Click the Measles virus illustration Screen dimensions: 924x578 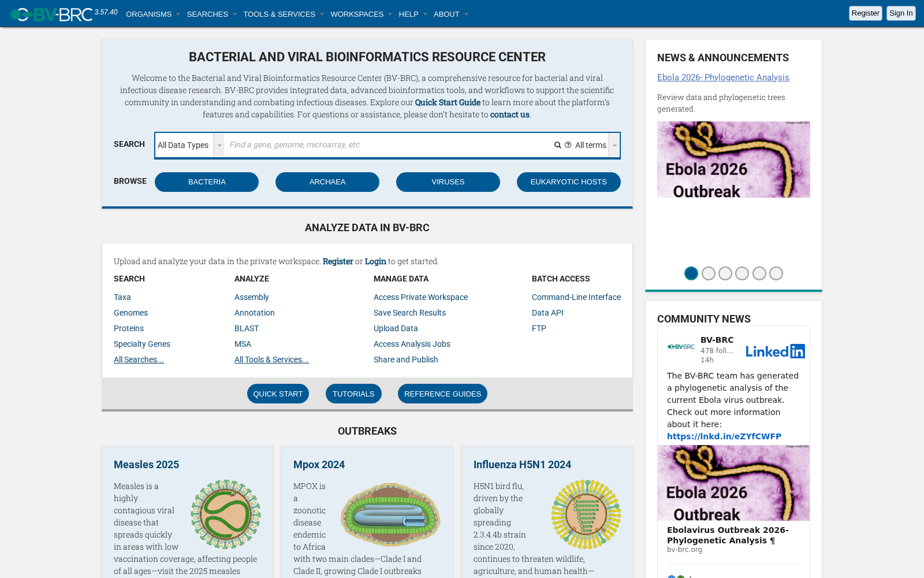(226, 514)
